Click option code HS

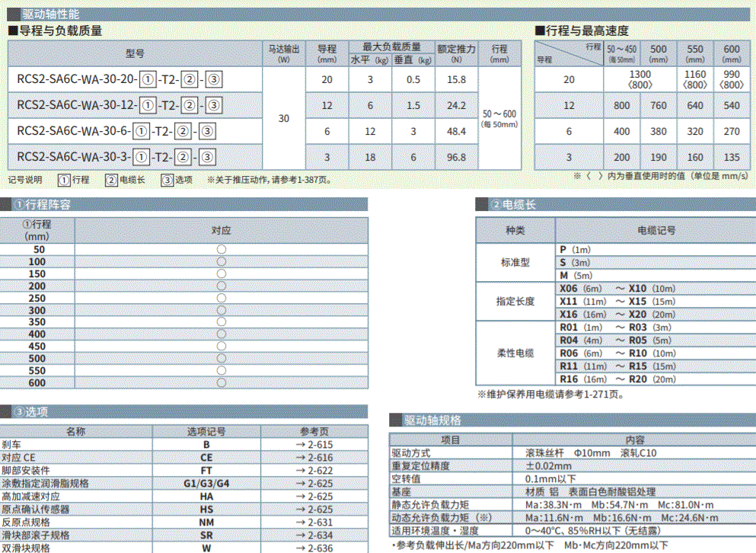tap(206, 510)
